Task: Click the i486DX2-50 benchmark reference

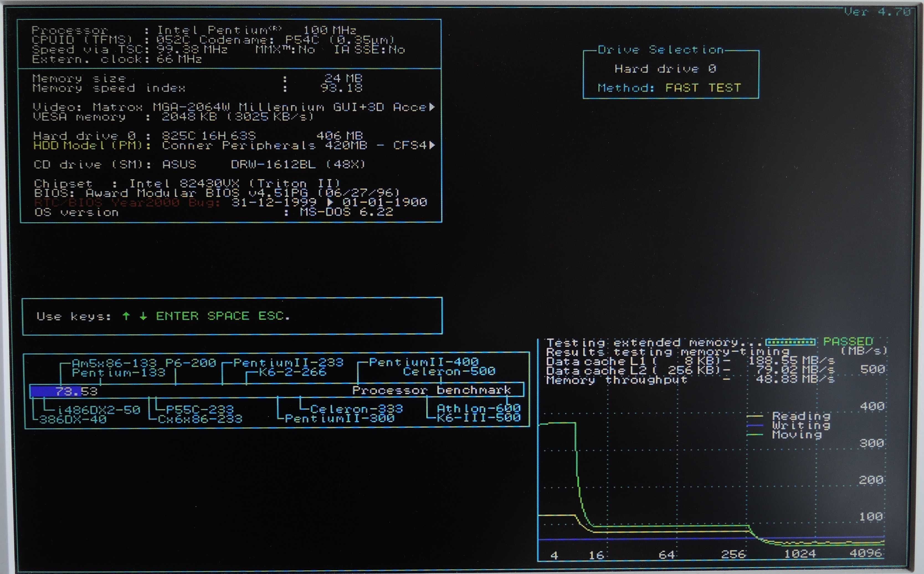Action: (99, 410)
